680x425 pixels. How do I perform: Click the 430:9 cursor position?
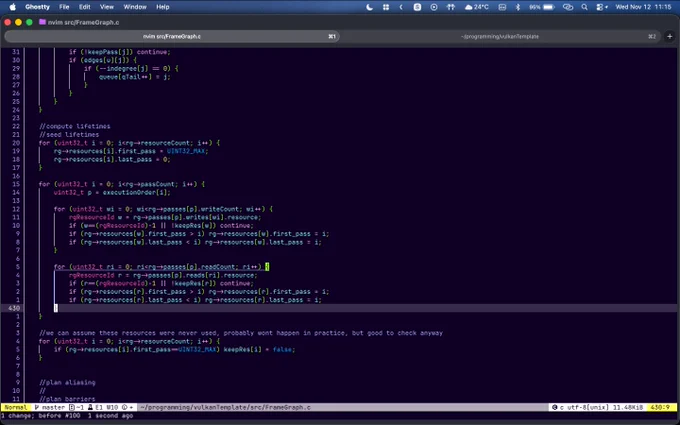[662, 407]
